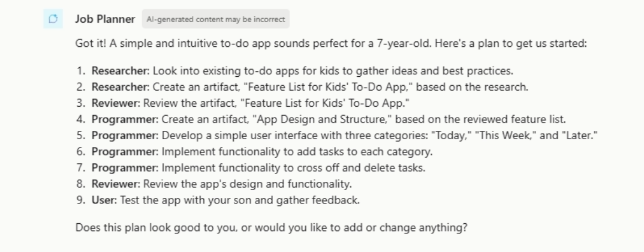Click the AI-generated content may be incorrect badge

216,19
